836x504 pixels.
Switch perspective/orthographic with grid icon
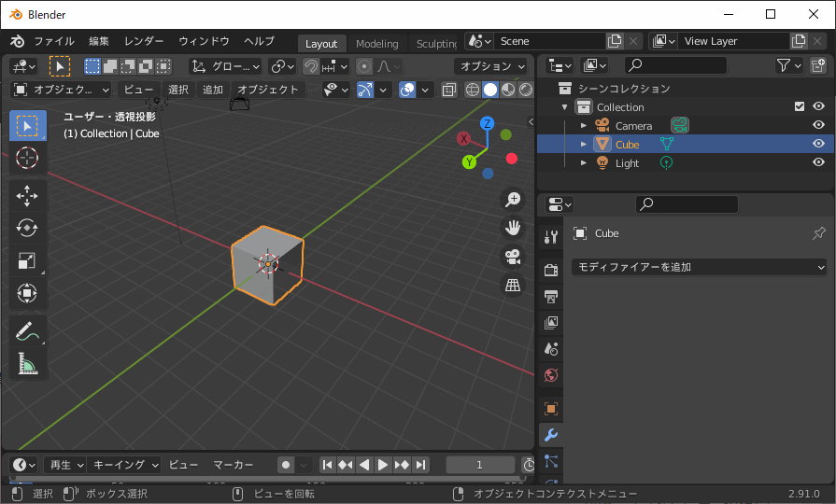pos(513,285)
